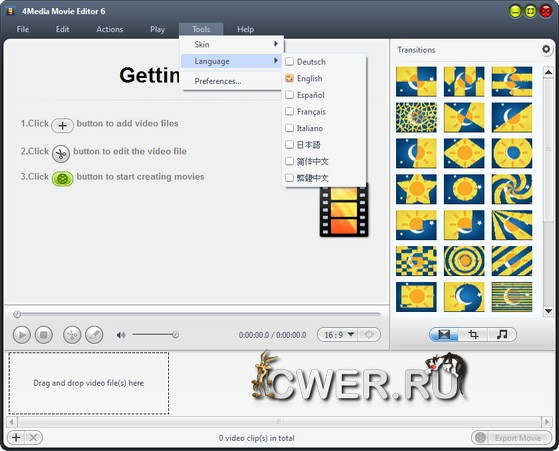559x451 pixels.
Task: Switch to the Transitions panel icon
Action: click(x=444, y=334)
